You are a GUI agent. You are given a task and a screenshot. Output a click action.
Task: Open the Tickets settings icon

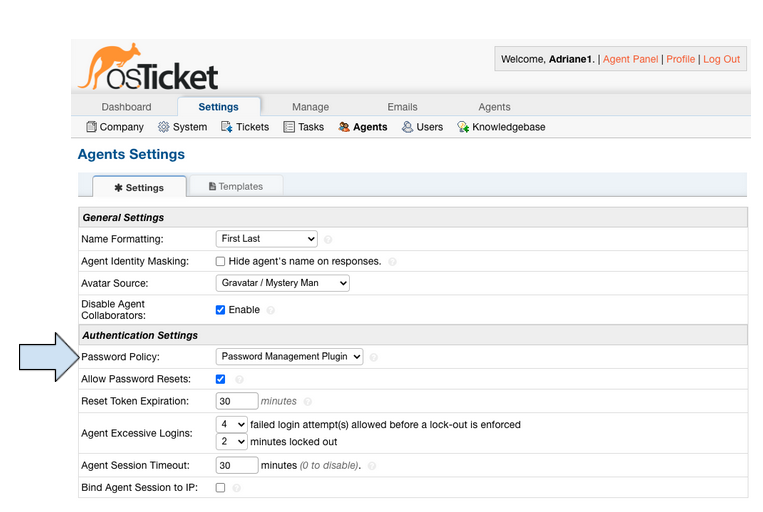227,127
